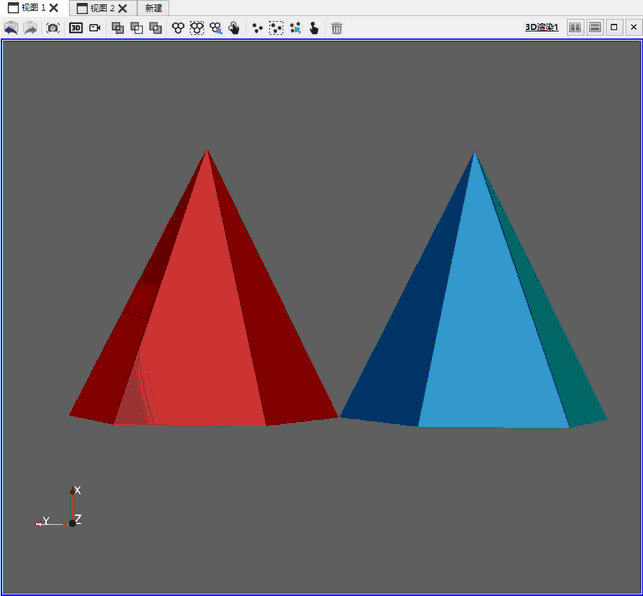
Task: Click the third overlapping squares toolbar icon
Action: click(x=155, y=28)
